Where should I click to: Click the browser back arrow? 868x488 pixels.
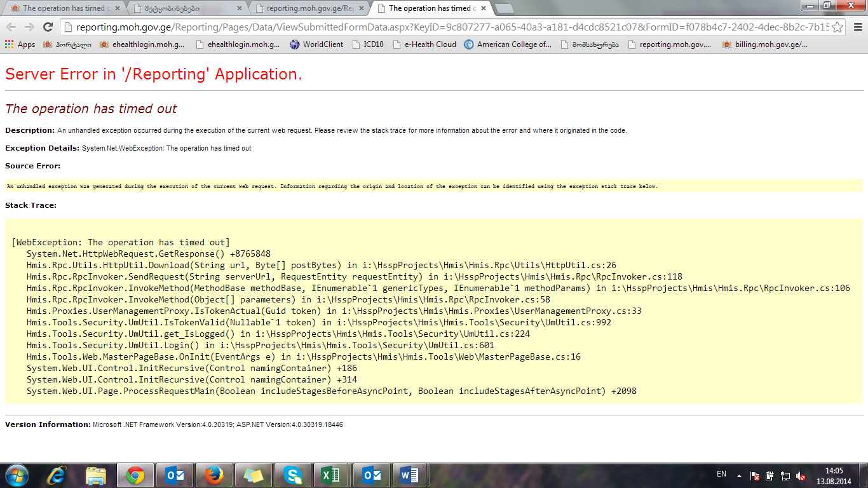(11, 27)
